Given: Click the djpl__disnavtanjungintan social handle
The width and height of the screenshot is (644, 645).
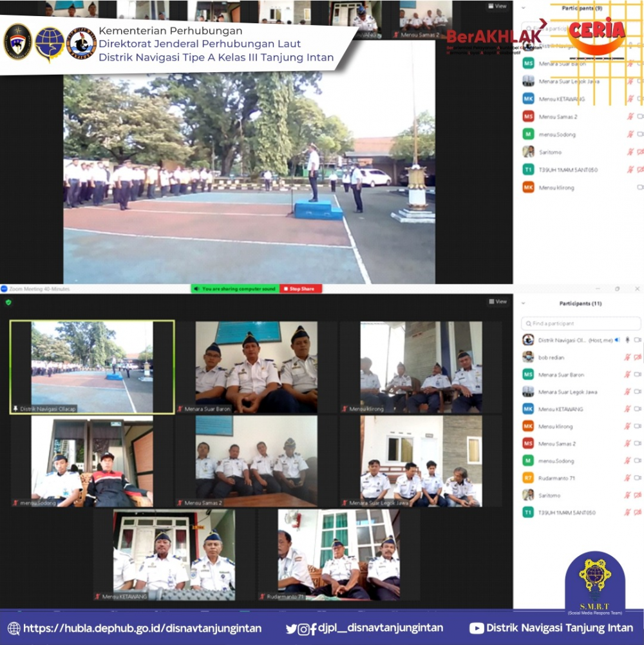Looking at the screenshot, I should click(x=381, y=628).
